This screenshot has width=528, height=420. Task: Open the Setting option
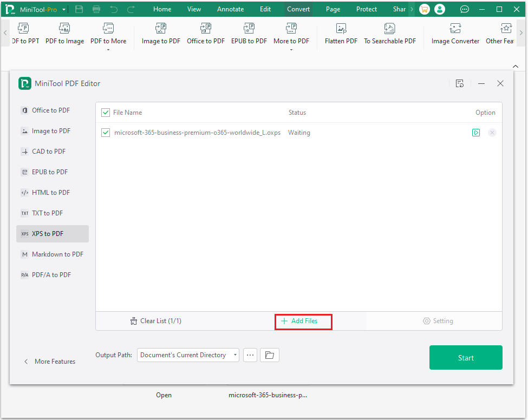coord(438,321)
